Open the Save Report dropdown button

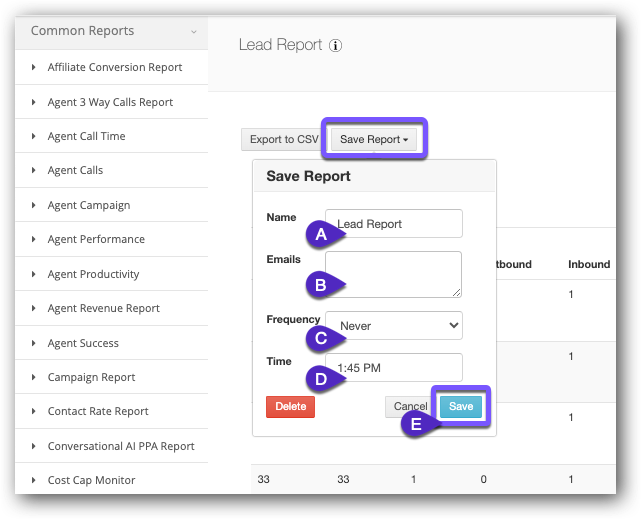(374, 139)
